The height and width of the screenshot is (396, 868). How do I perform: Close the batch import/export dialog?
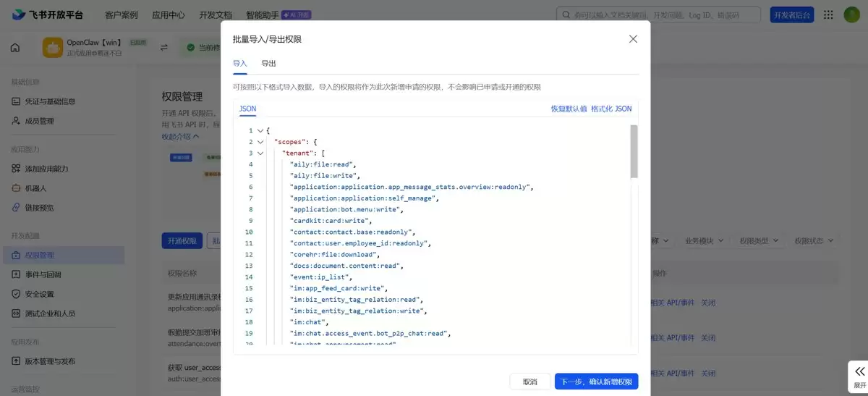633,39
